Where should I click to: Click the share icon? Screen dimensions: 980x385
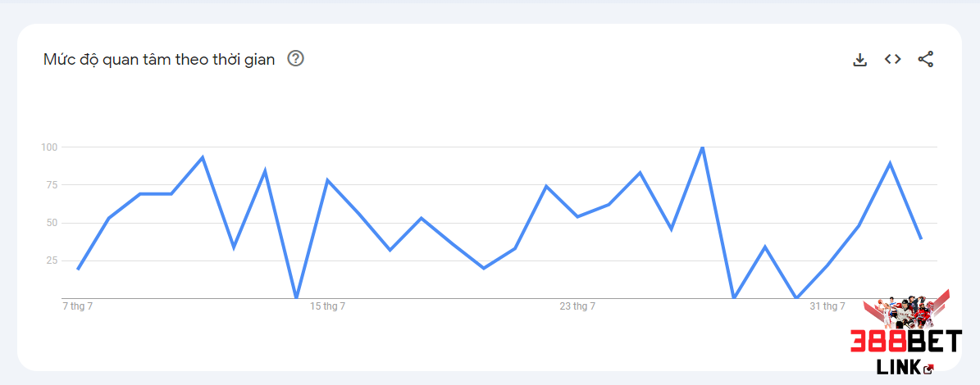point(926,59)
